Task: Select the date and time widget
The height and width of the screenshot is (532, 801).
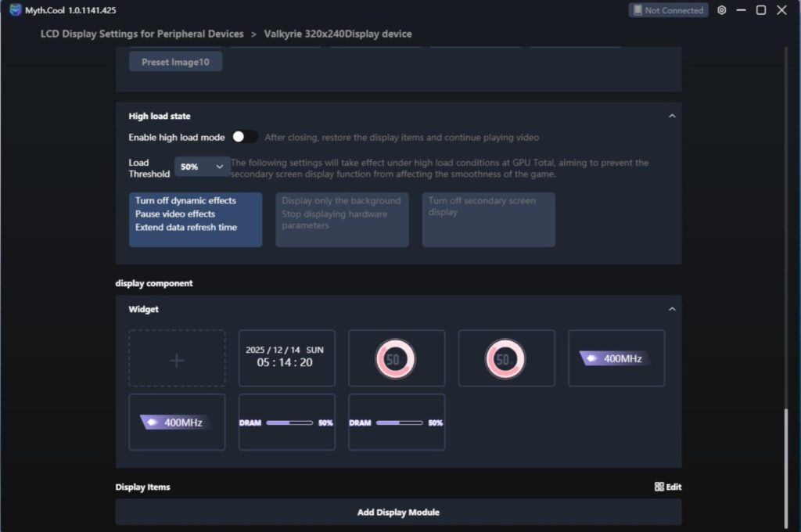Action: point(286,358)
